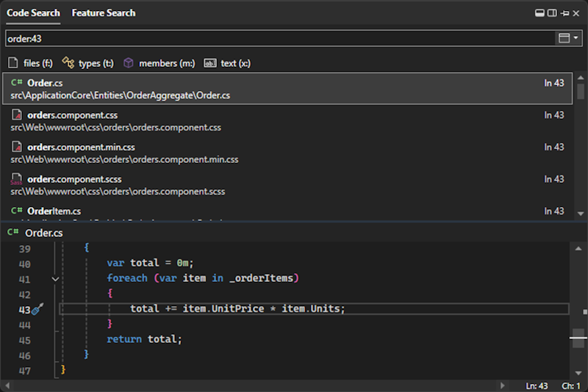
Task: Click the orders.component.min.css file icon
Action: coord(17,148)
